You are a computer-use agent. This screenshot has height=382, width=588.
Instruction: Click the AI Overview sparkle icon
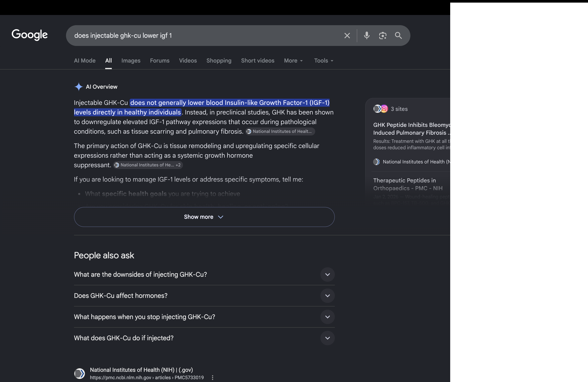(79, 87)
